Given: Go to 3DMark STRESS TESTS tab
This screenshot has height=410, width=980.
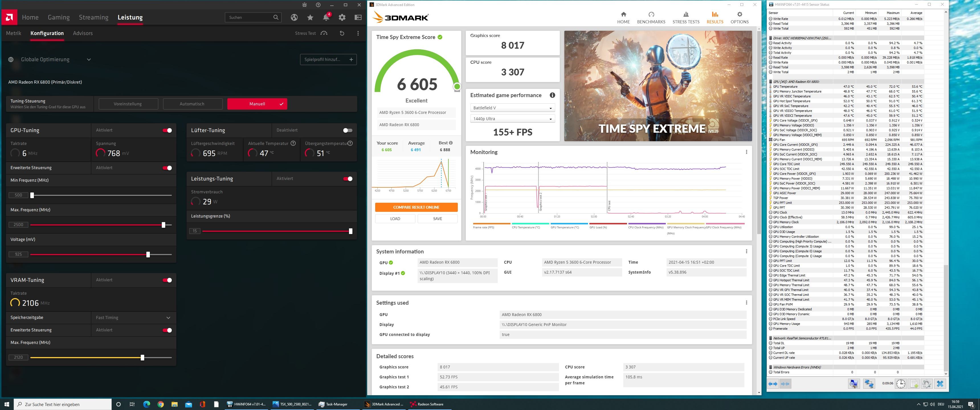Looking at the screenshot, I should click(685, 18).
